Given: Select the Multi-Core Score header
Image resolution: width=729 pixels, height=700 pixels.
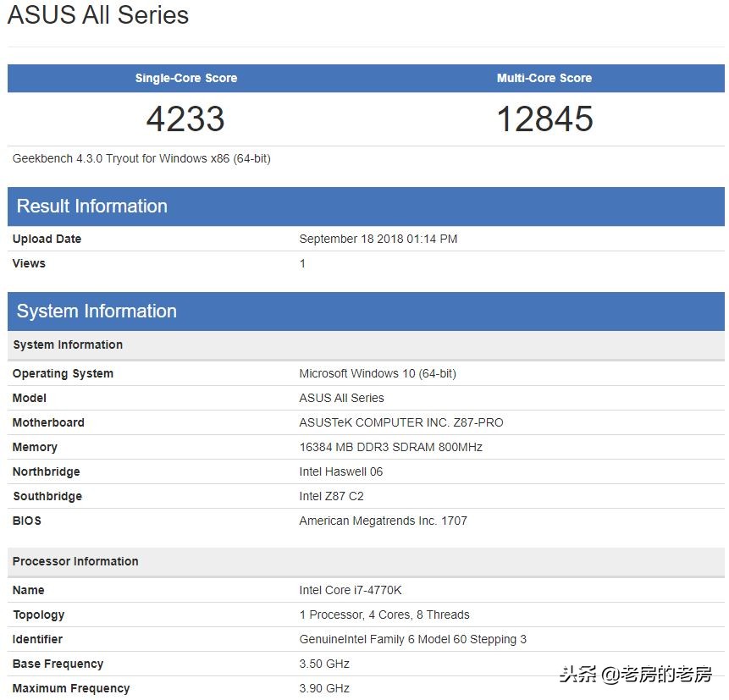Looking at the screenshot, I should (x=544, y=78).
